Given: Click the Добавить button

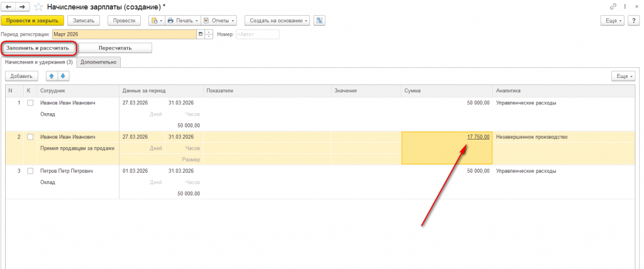Looking at the screenshot, I should (x=21, y=76).
